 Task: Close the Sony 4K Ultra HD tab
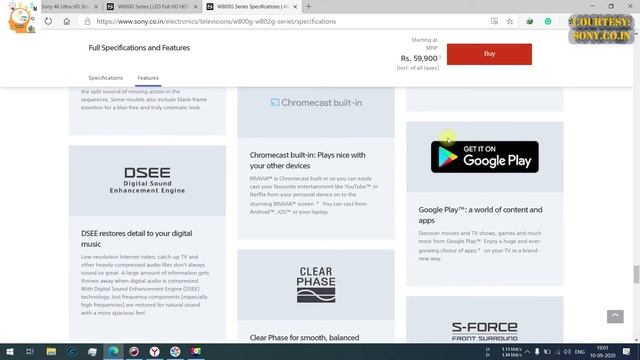click(96, 7)
